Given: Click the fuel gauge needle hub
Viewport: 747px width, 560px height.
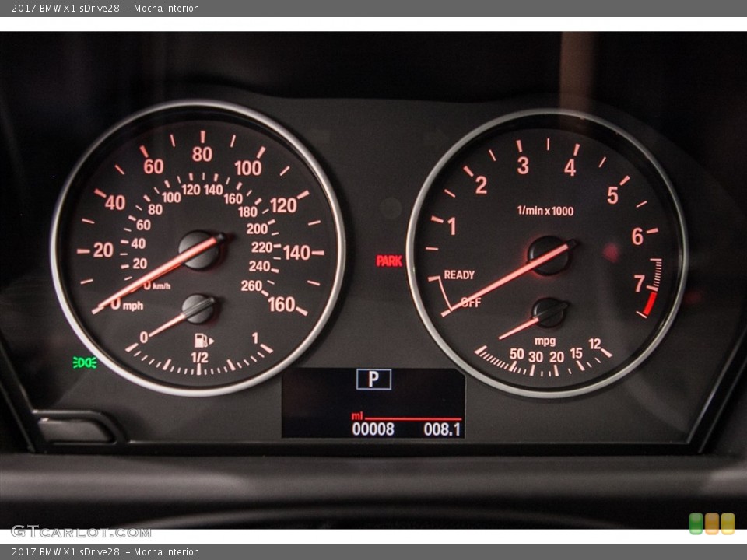Looking at the screenshot, I should [199, 309].
